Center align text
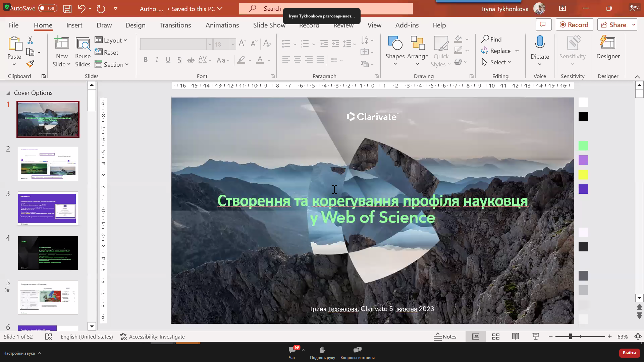The width and height of the screenshot is (644, 362). coord(297,60)
